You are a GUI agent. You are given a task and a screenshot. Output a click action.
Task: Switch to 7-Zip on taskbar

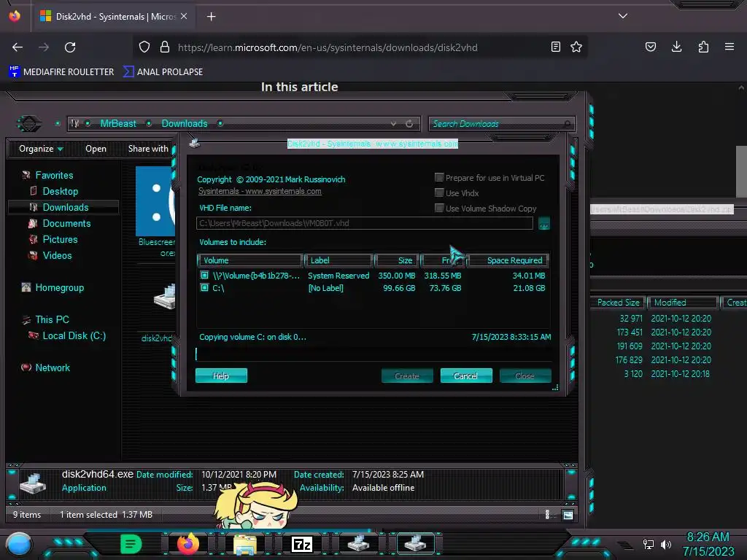[302, 544]
